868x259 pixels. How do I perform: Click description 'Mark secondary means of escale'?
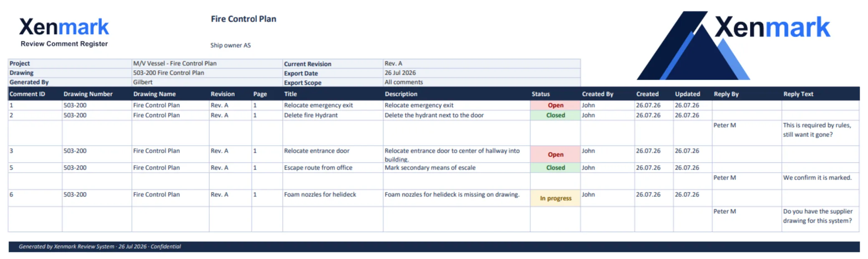point(430,168)
